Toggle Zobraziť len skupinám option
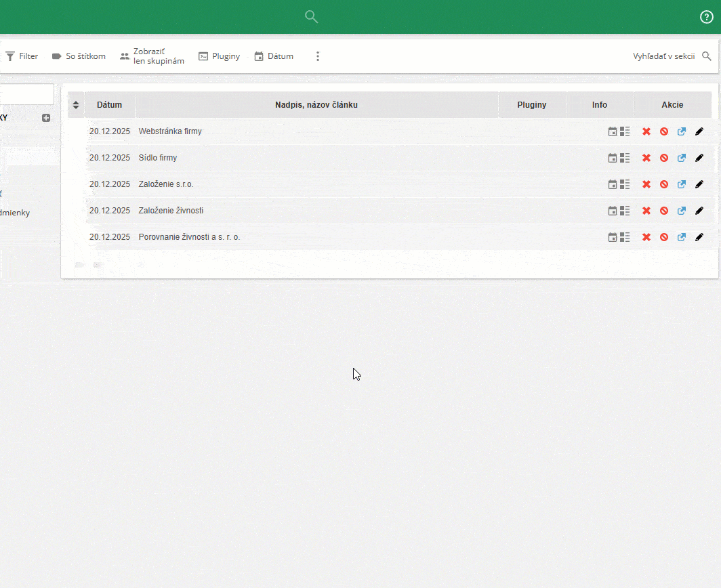The height and width of the screenshot is (588, 721). 150,56
